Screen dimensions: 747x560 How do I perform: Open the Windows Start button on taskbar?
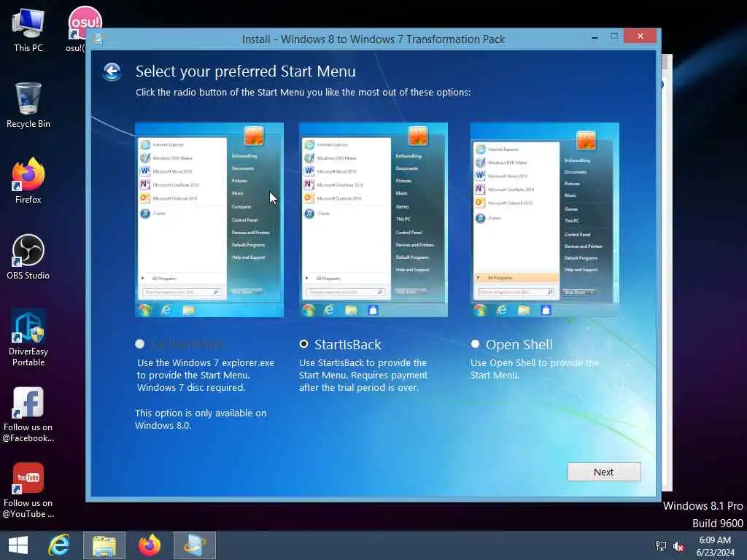point(18,545)
